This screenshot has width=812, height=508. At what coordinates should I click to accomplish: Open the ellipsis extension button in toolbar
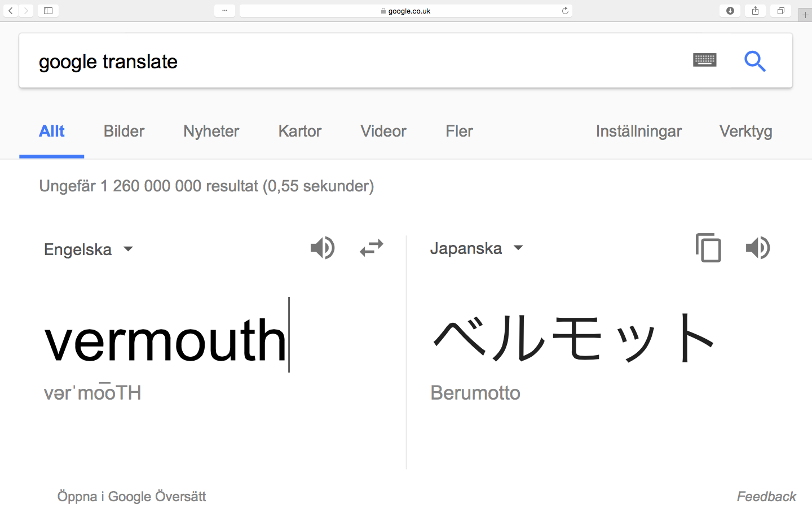(x=224, y=11)
